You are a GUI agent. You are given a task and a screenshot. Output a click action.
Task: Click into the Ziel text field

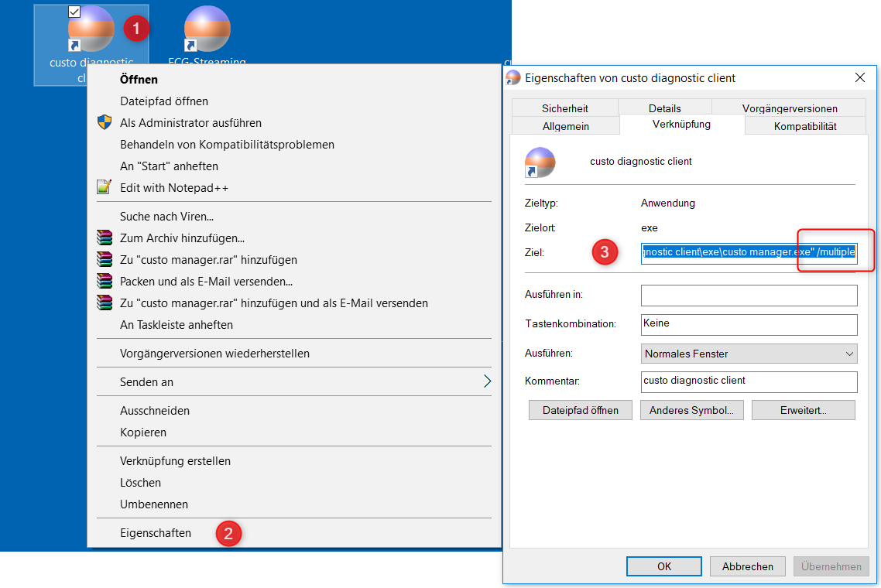[749, 252]
